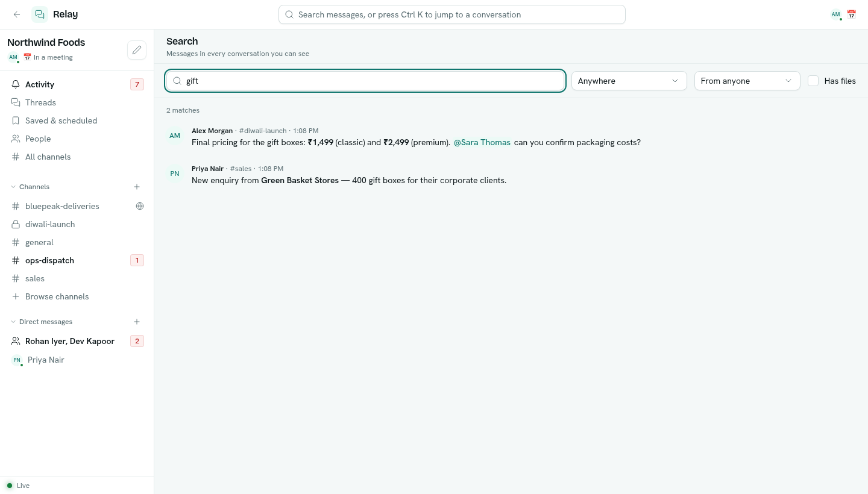This screenshot has height=494, width=868.
Task: Click the calendar status emoji at top right
Action: click(851, 14)
